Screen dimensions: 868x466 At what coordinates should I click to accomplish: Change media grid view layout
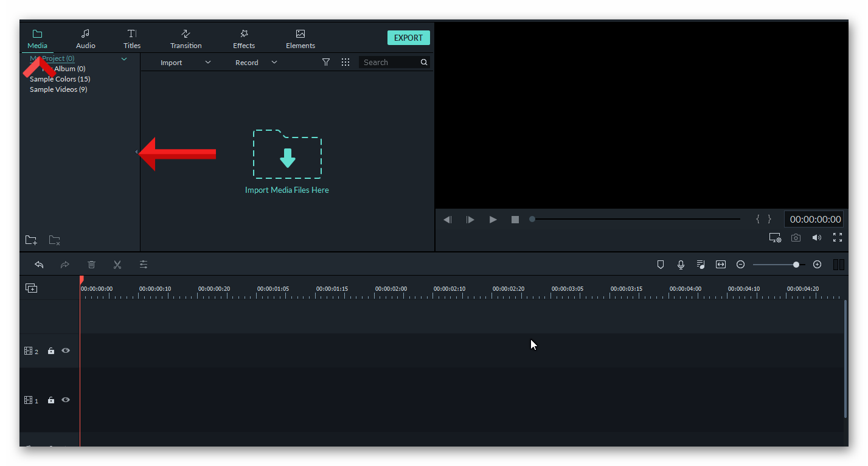(x=345, y=62)
